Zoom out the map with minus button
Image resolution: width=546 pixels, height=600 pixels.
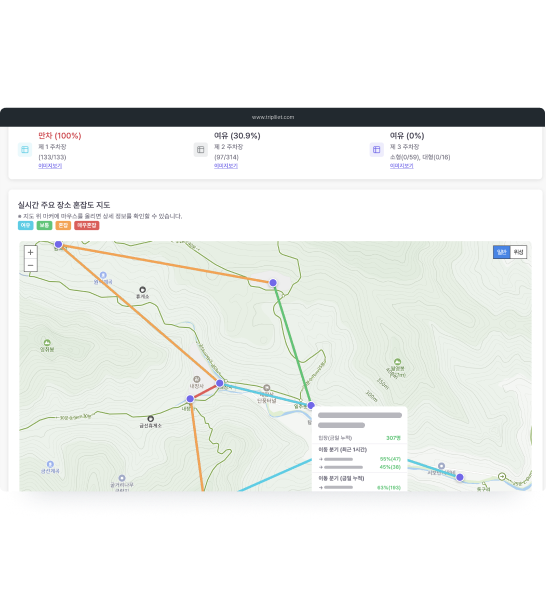pyautogui.click(x=31, y=265)
